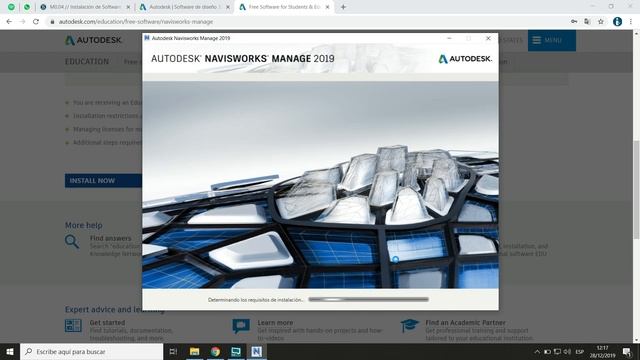Click the ESP language indicator

[x=580, y=351]
